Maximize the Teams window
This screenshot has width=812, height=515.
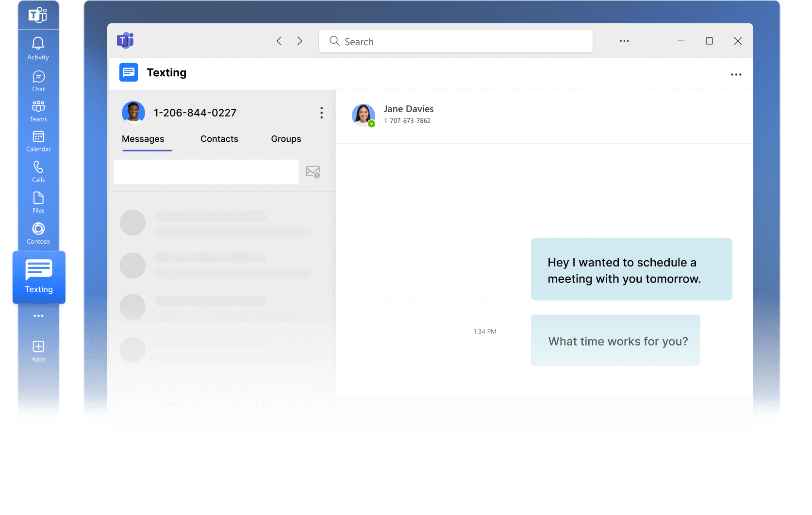(x=709, y=41)
